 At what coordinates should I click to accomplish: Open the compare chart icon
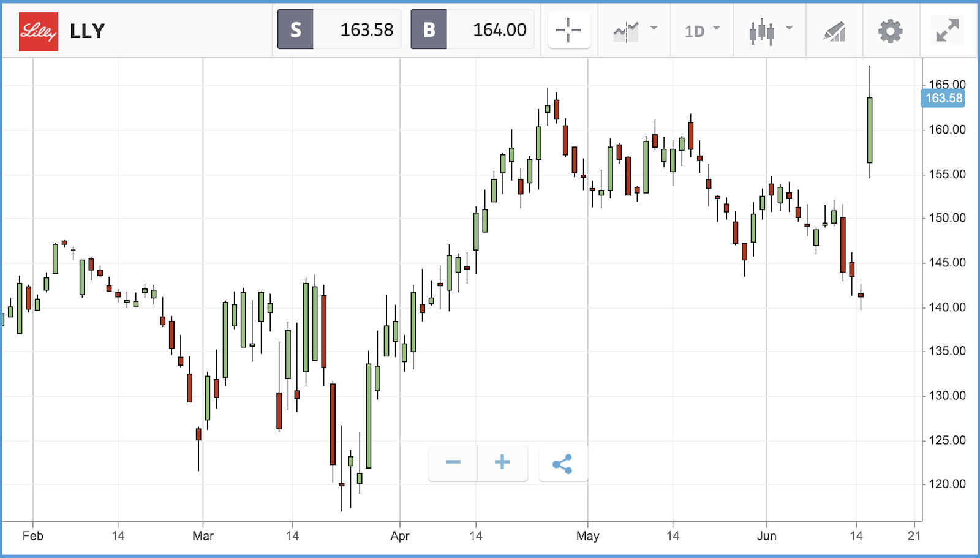coord(626,31)
